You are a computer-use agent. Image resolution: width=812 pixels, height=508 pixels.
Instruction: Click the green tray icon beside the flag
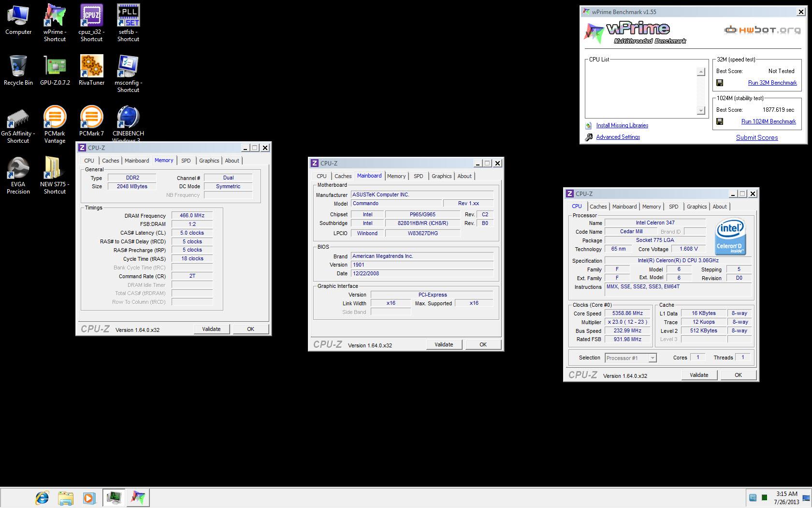(x=764, y=497)
